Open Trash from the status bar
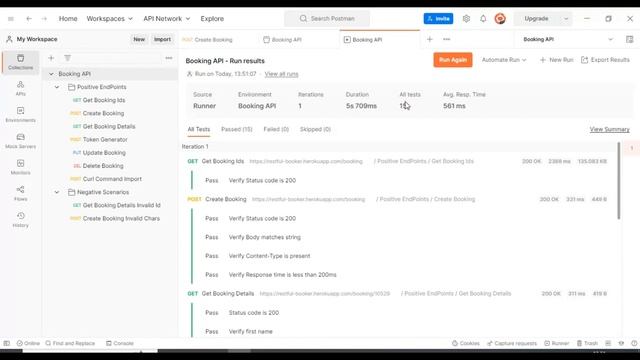The image size is (640, 360). point(587,343)
